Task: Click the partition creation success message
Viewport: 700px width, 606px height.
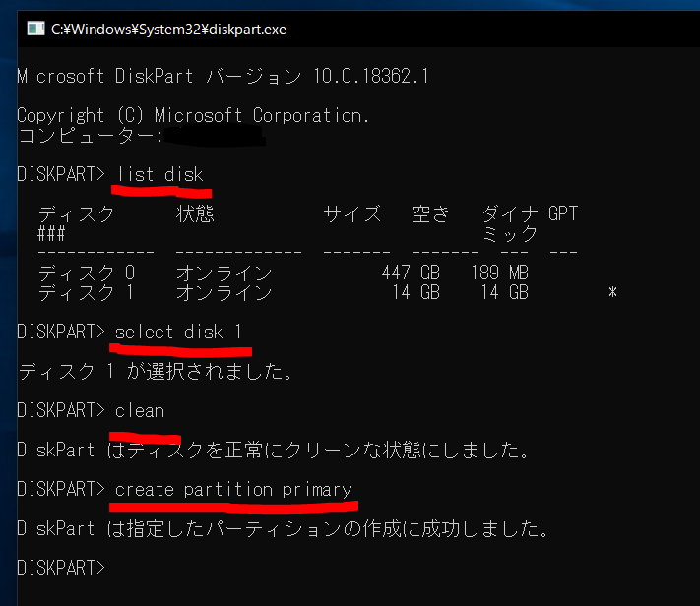Action: [283, 528]
